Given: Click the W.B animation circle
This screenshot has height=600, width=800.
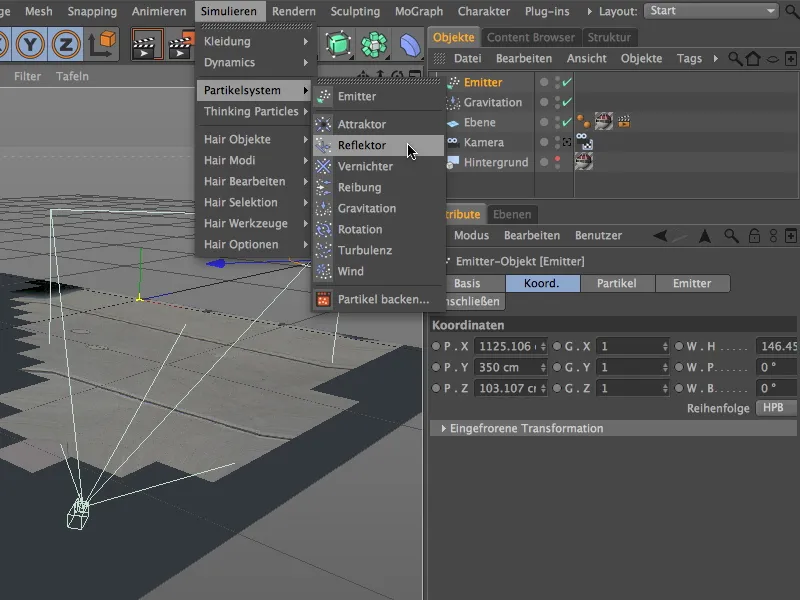Looking at the screenshot, I should pyautogui.click(x=679, y=388).
